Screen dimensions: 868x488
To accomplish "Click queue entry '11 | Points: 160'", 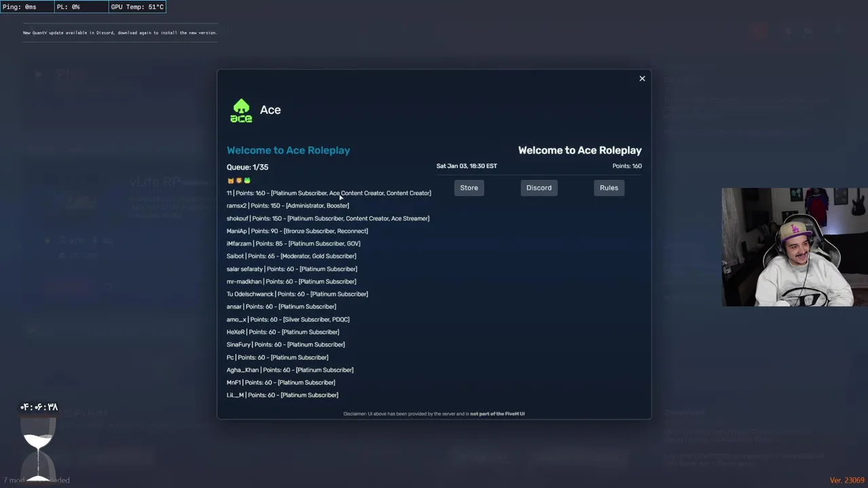I will pos(329,193).
